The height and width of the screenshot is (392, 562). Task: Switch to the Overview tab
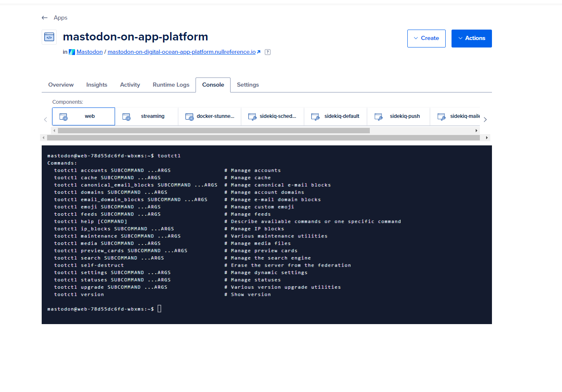point(61,85)
